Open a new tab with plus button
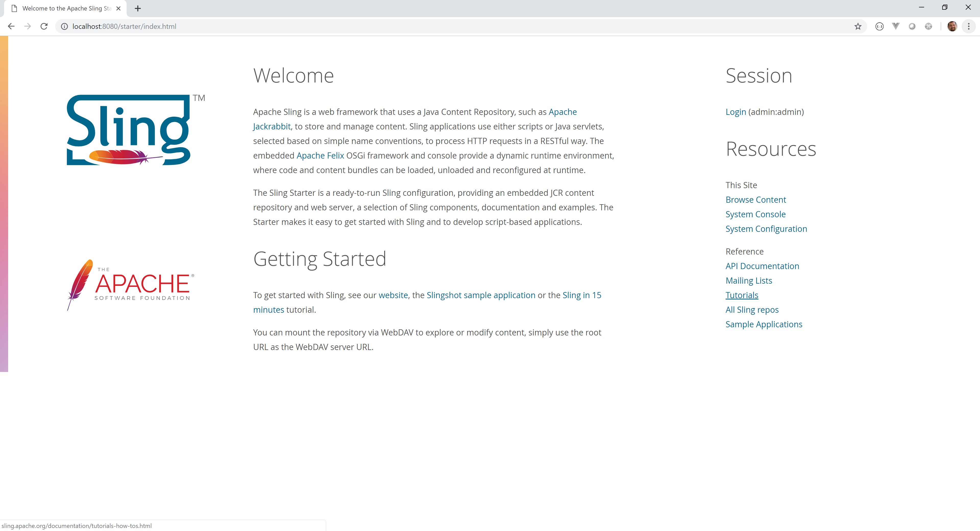Viewport: 980px width, 531px height. [x=138, y=8]
